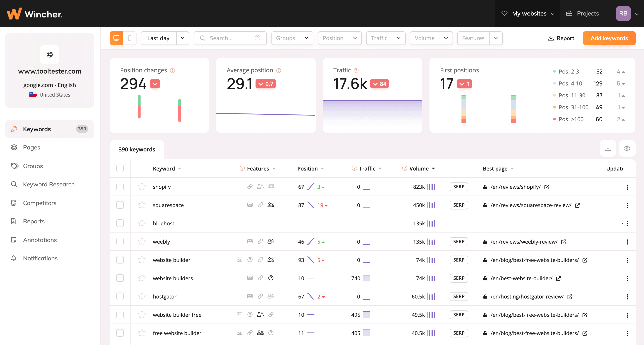
Task: Click the Report download button
Action: 561,38
